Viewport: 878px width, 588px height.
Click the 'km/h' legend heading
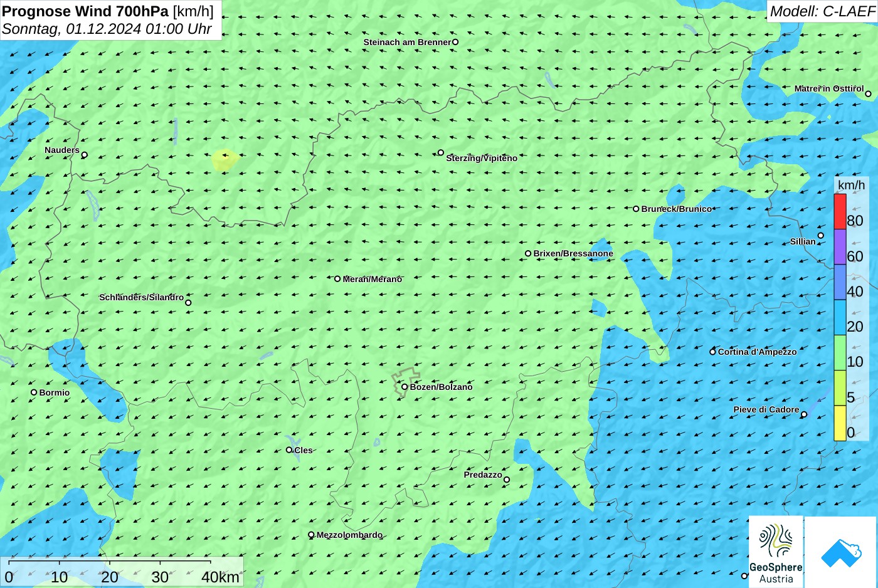(851, 185)
